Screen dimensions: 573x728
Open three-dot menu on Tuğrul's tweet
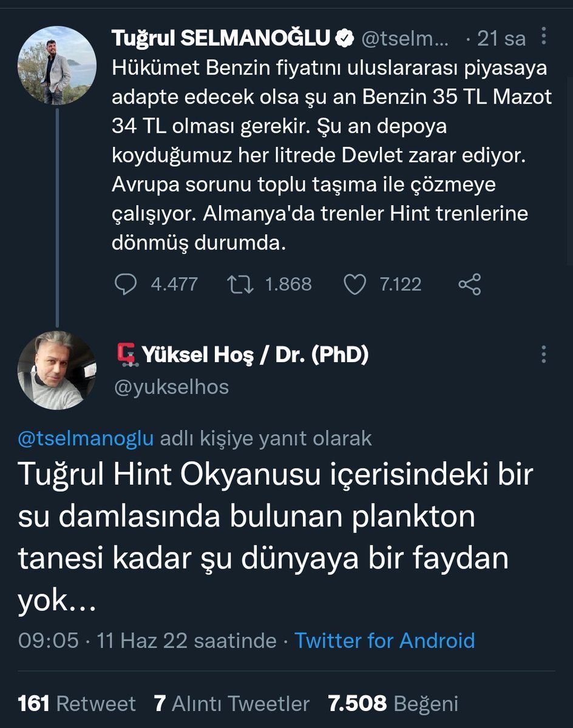click(x=543, y=36)
